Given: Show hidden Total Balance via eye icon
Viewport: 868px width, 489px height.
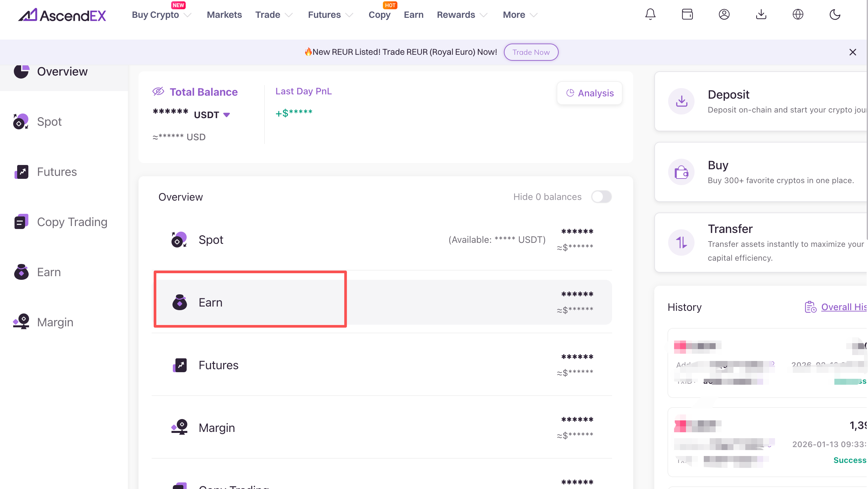Looking at the screenshot, I should point(158,91).
